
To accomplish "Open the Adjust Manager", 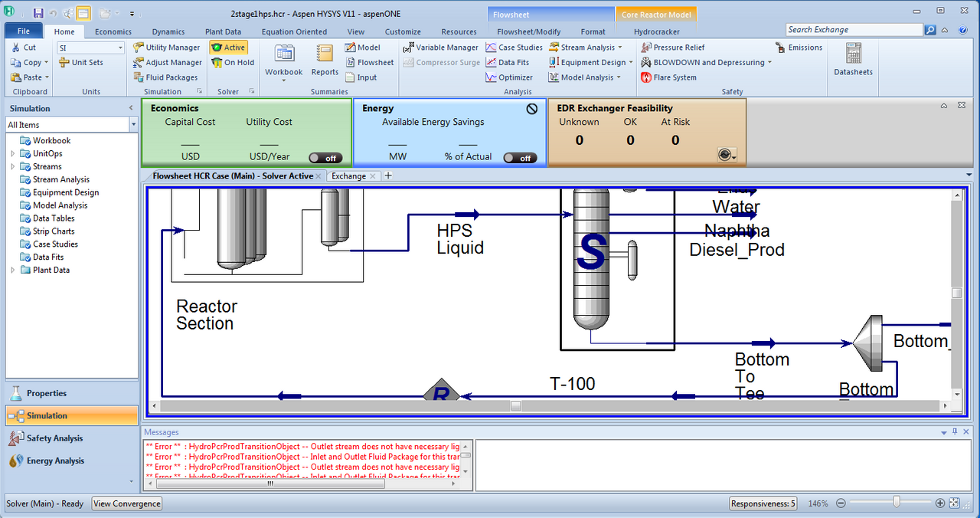I will 168,63.
